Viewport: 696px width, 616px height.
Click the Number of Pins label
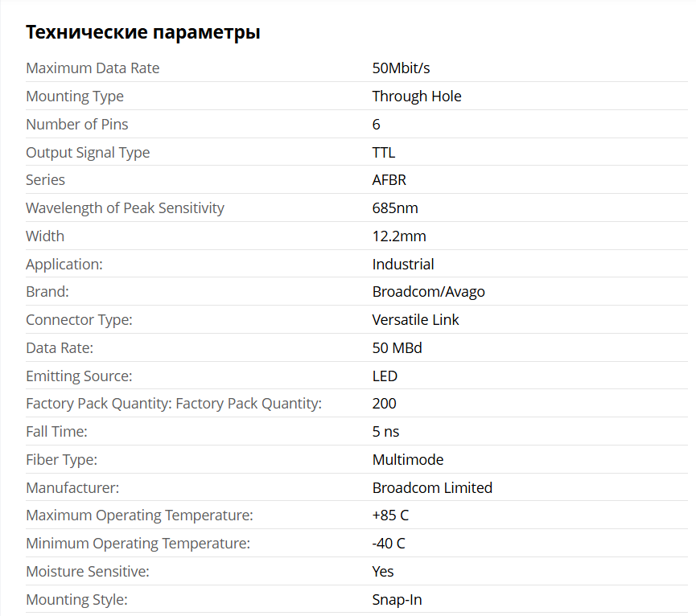point(76,124)
